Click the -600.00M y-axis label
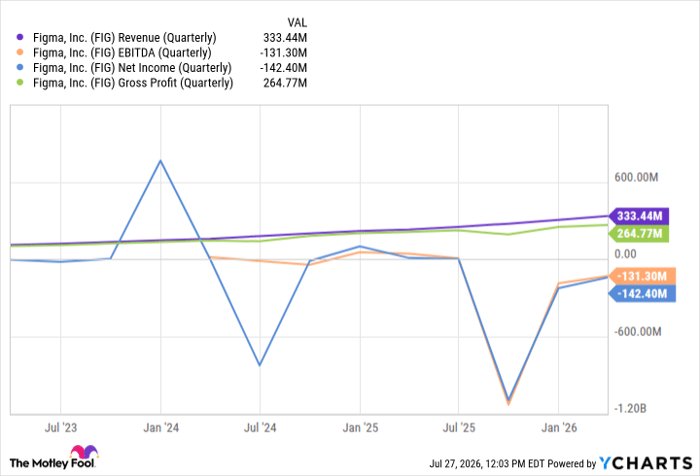 click(x=638, y=332)
